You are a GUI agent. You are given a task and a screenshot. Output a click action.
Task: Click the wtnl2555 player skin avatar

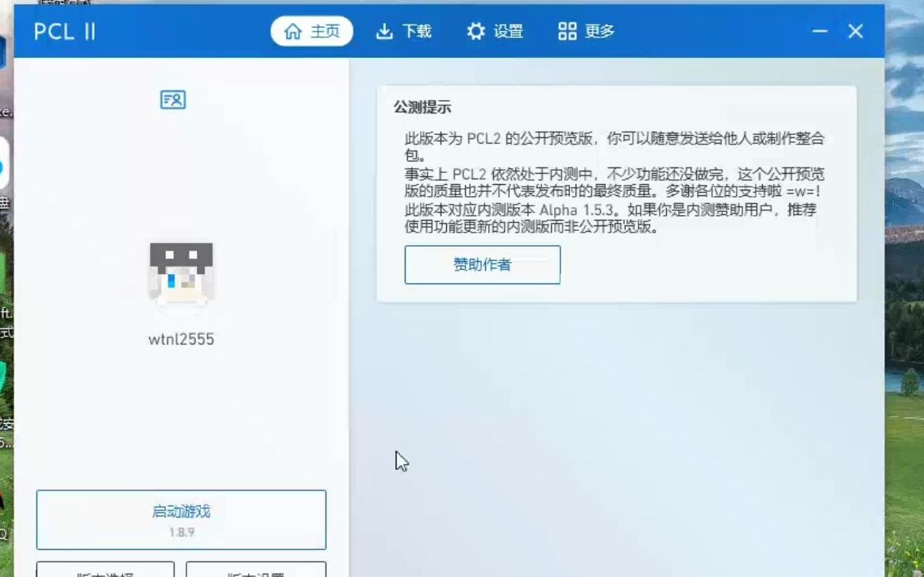coord(181,274)
